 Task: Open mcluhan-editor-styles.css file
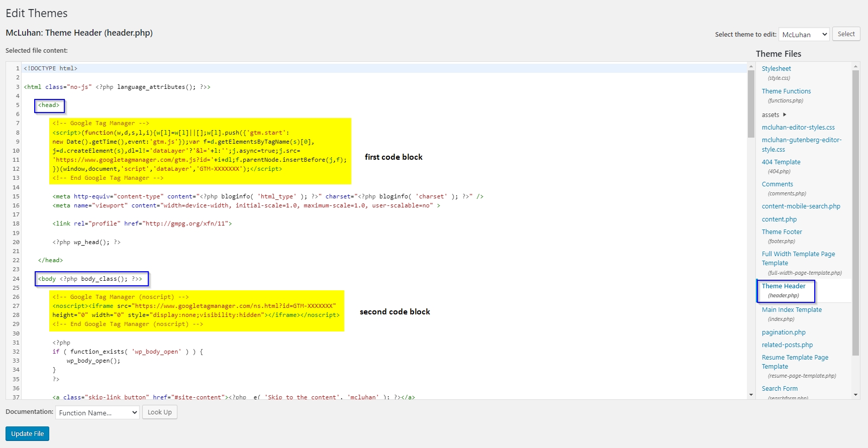[x=798, y=128]
